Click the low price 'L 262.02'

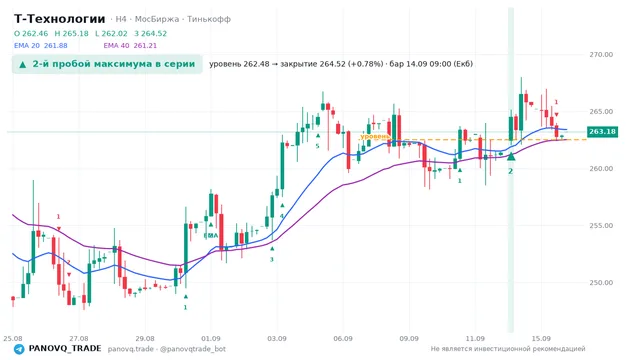coord(111,33)
